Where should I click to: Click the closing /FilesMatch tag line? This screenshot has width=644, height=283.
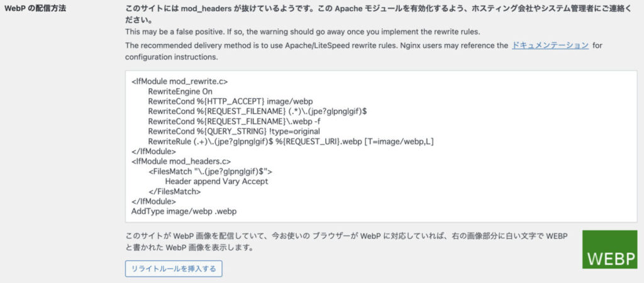175,191
